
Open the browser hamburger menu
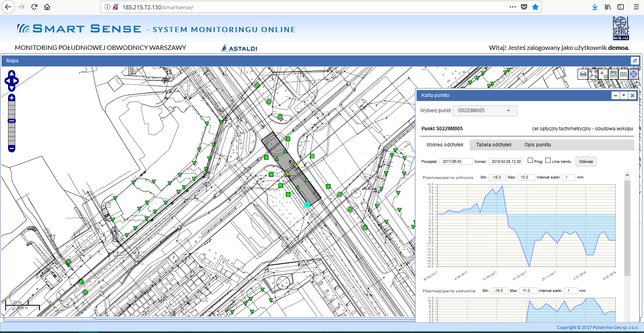(636, 7)
